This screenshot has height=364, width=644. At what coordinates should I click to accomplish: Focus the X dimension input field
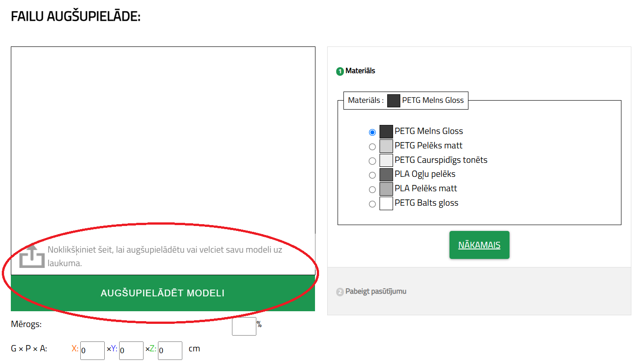[x=93, y=350]
